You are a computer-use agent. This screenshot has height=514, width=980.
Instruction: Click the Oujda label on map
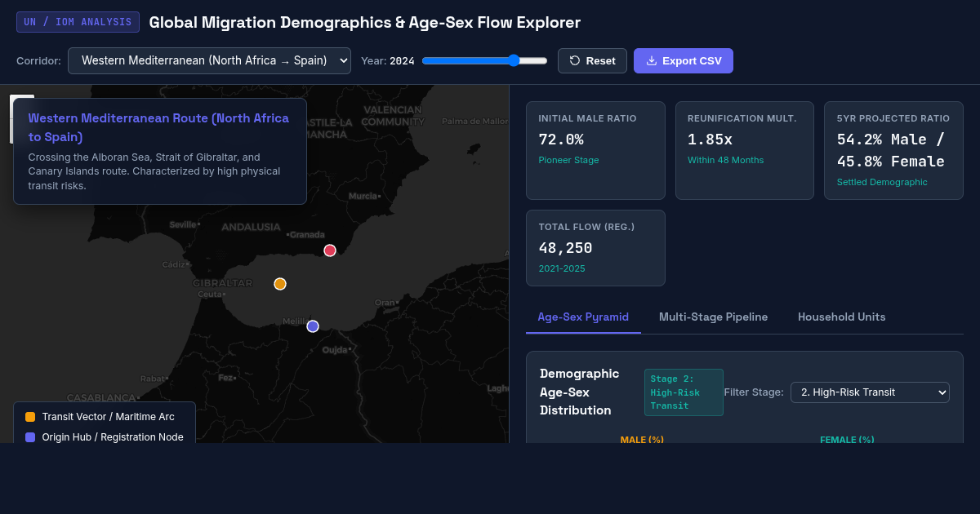coord(335,349)
